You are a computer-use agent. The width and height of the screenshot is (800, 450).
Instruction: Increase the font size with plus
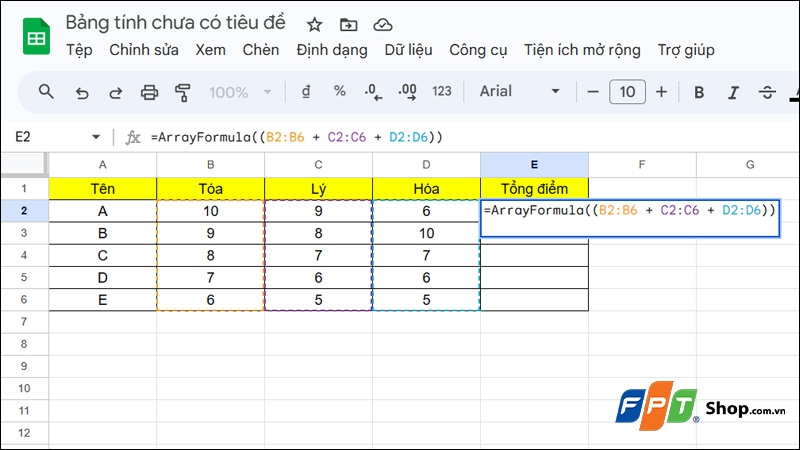pos(661,92)
